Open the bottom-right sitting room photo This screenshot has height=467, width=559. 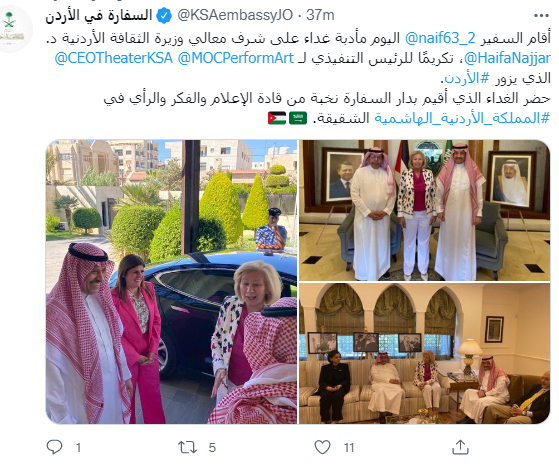point(424,354)
